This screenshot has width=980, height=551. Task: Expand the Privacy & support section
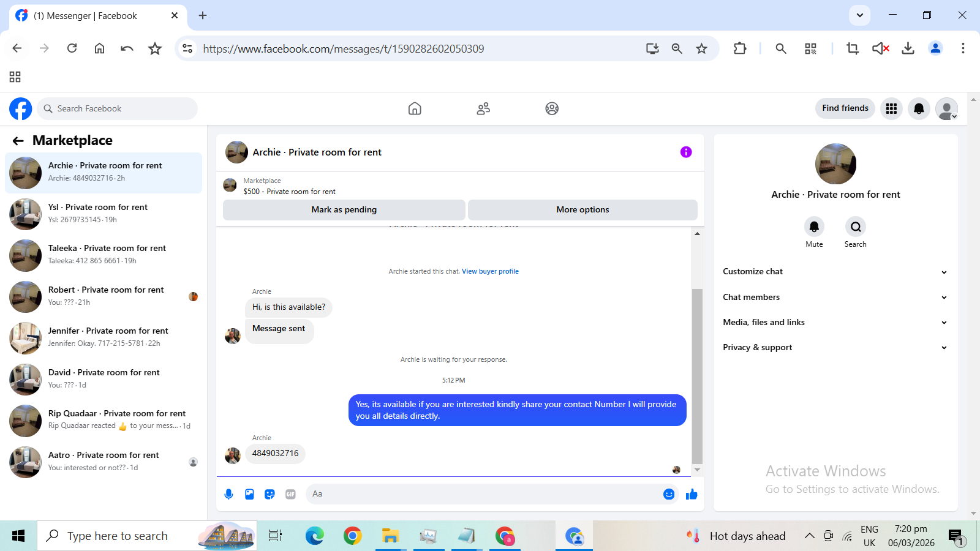point(835,347)
